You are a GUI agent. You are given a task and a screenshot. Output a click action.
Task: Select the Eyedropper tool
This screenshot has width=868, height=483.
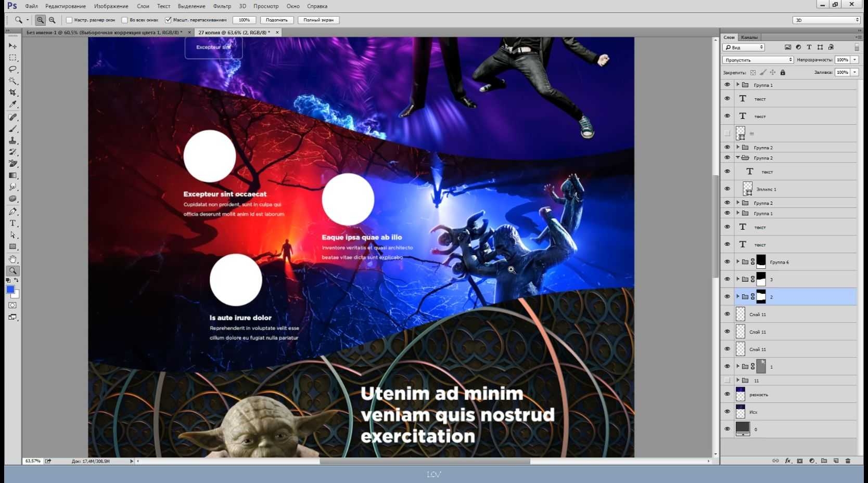[13, 105]
